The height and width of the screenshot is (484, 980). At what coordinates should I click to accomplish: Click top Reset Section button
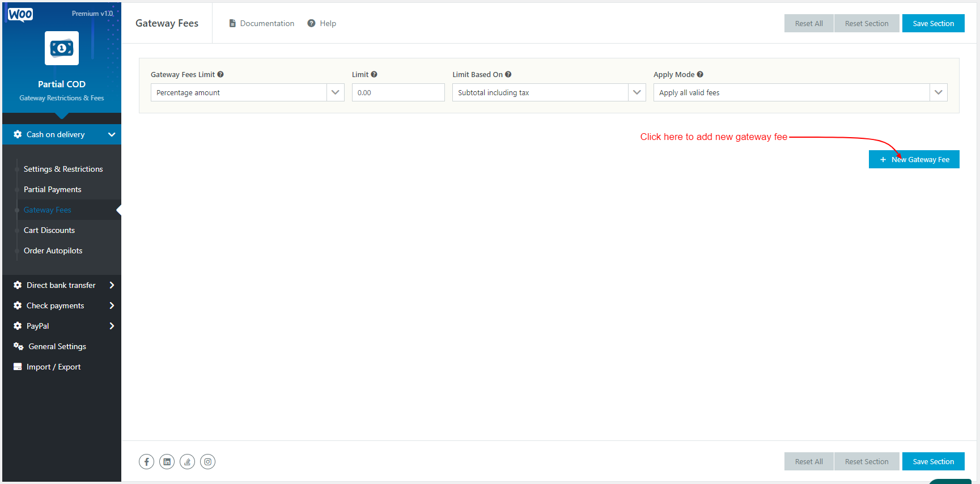click(x=867, y=23)
